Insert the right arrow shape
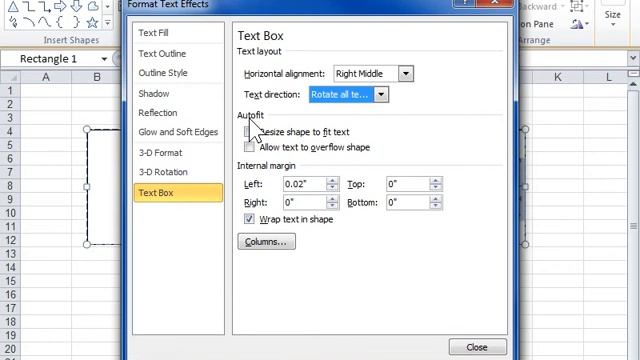 click(x=60, y=6)
